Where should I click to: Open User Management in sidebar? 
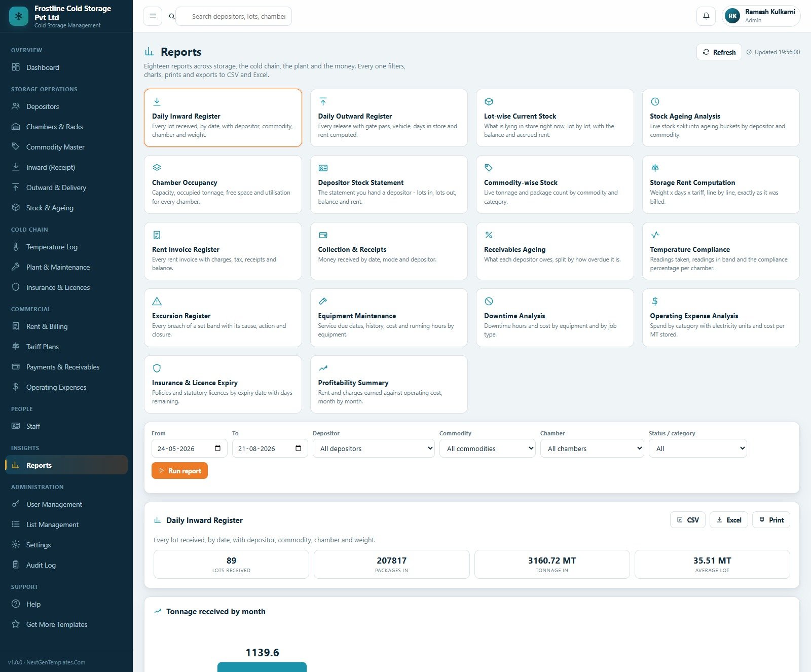tap(66, 504)
